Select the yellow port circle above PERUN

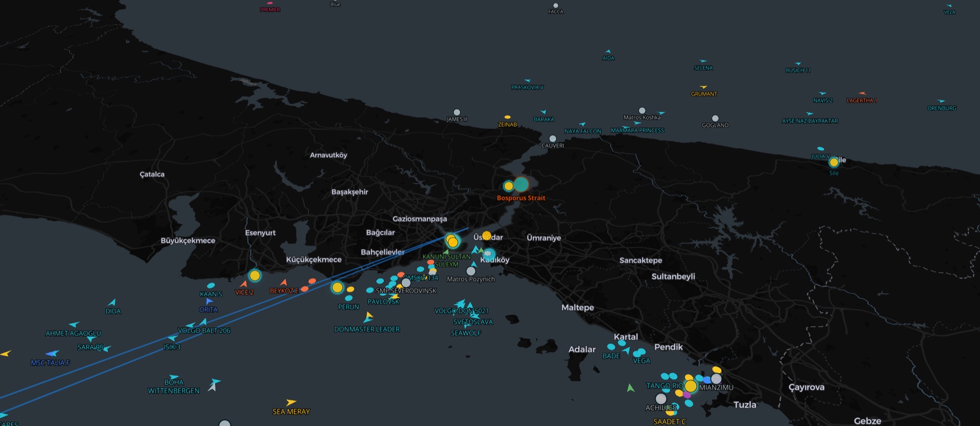coord(337,288)
